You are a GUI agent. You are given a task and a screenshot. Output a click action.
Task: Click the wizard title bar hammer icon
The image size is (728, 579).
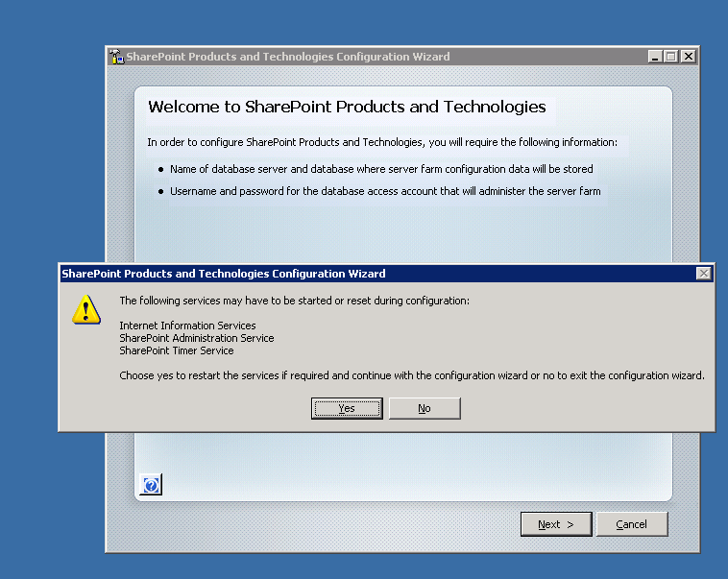(117, 57)
